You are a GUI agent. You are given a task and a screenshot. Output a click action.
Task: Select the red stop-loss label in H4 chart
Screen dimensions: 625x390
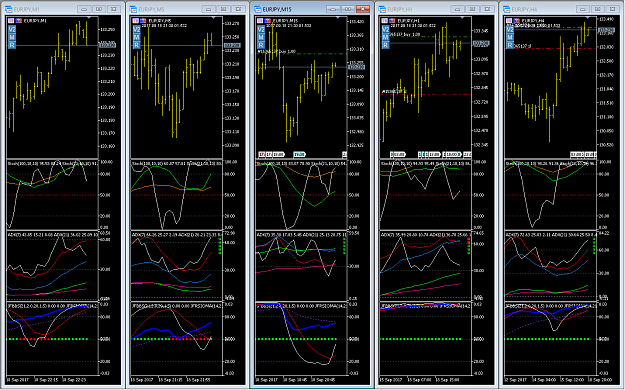[523, 46]
